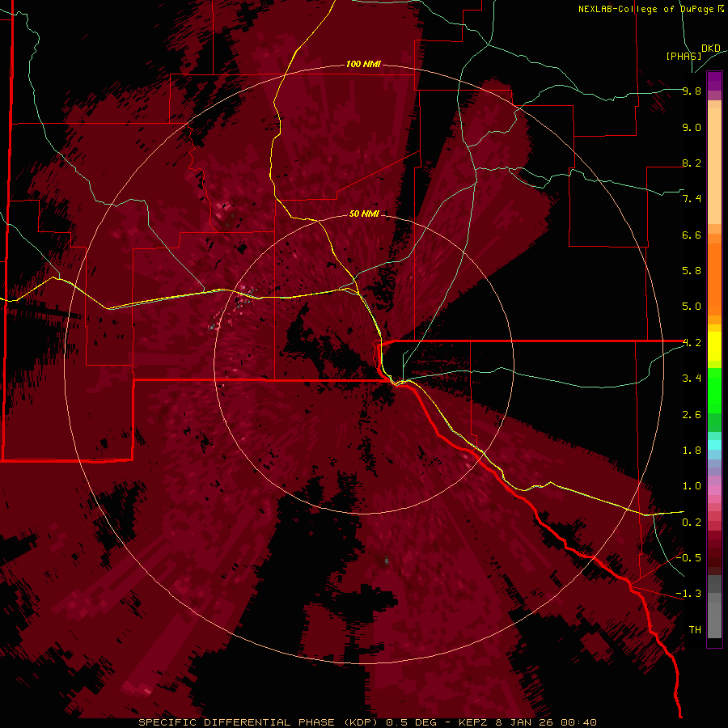Click the 7.4 value on the color scale
This screenshot has width=728, height=728.
[x=692, y=199]
